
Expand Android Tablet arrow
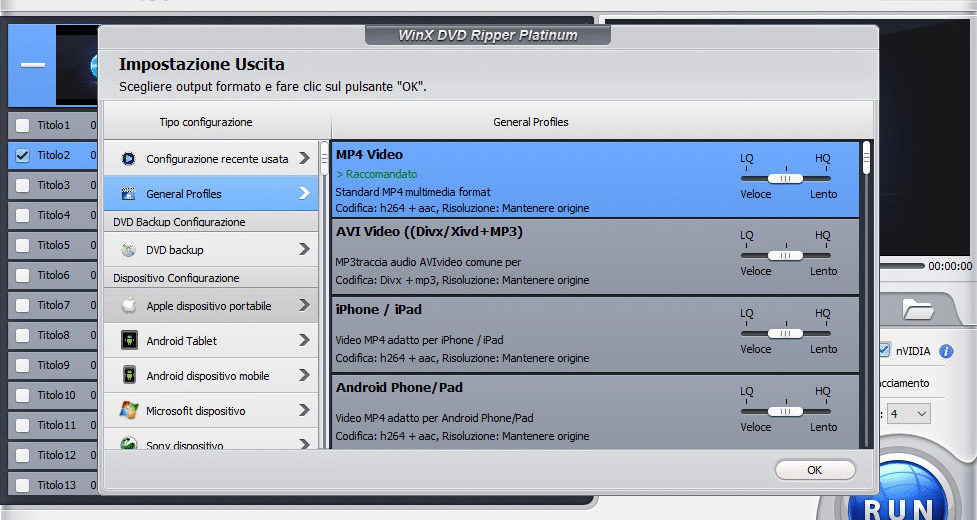click(x=304, y=340)
